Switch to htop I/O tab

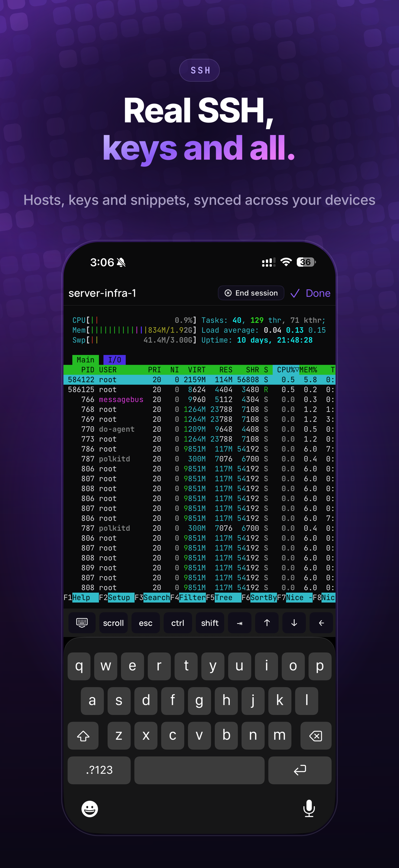point(114,360)
